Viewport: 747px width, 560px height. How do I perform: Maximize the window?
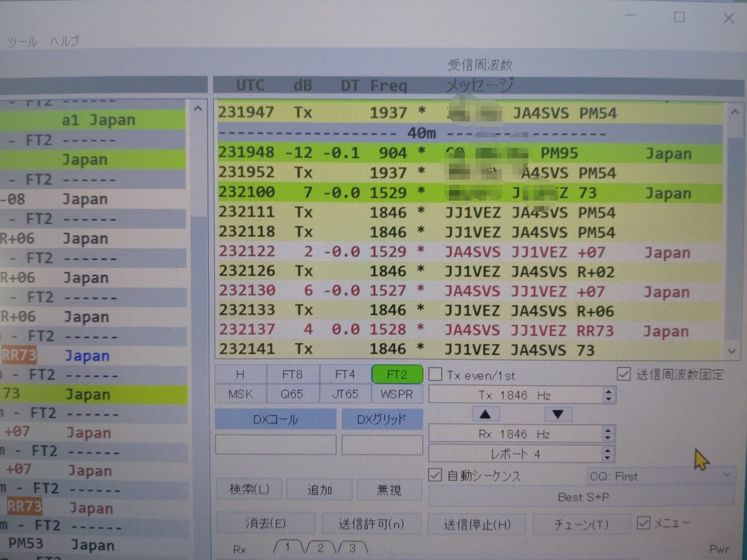679,17
